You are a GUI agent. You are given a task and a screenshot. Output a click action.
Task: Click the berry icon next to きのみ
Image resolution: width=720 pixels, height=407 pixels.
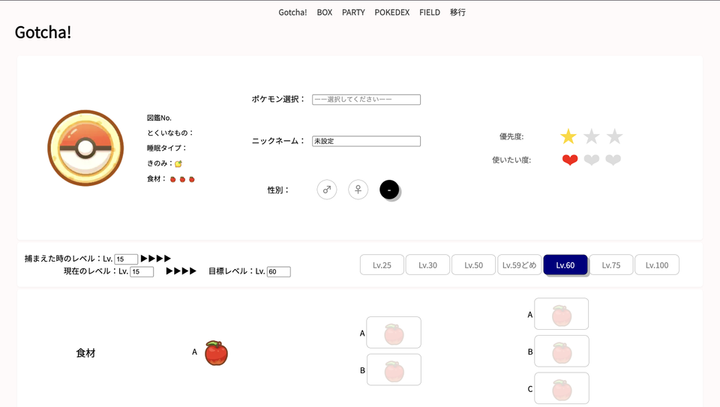click(178, 164)
